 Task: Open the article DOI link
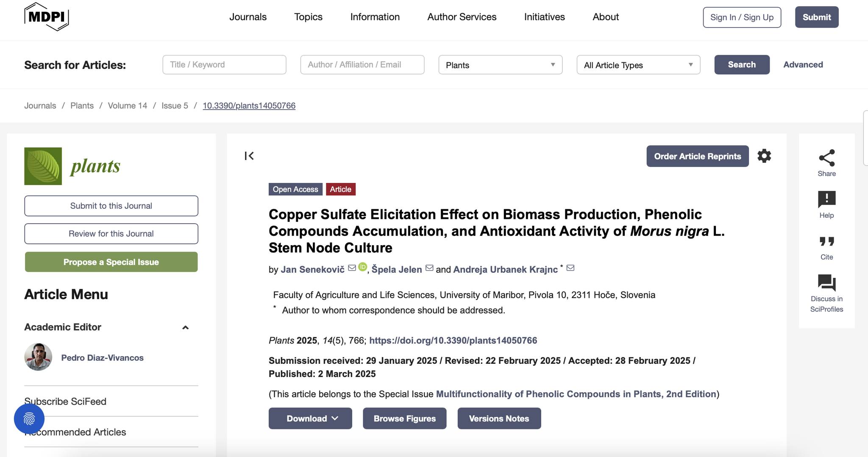pos(453,341)
